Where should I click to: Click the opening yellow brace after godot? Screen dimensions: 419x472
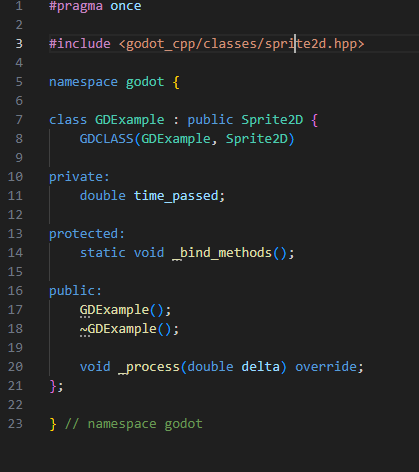pyautogui.click(x=176, y=82)
